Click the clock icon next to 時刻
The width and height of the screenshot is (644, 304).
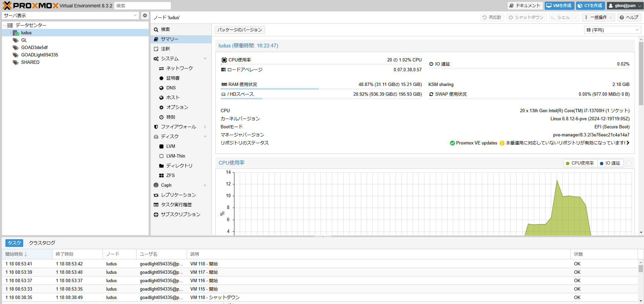tap(161, 117)
